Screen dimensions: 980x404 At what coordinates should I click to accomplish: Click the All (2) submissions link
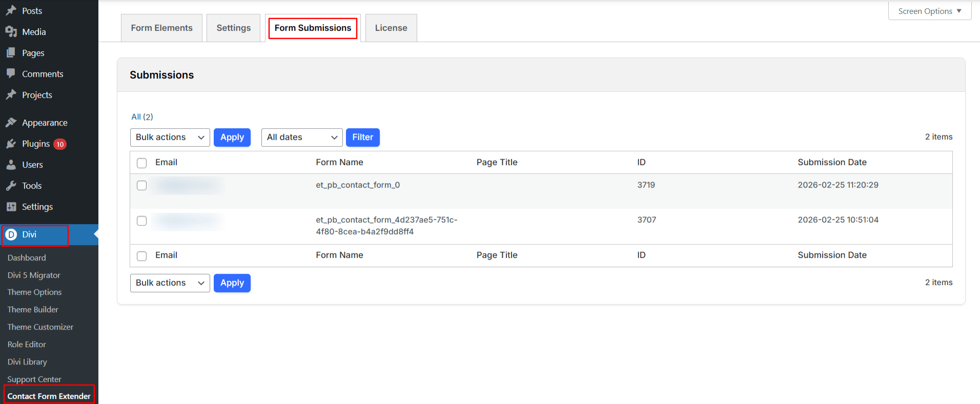142,117
